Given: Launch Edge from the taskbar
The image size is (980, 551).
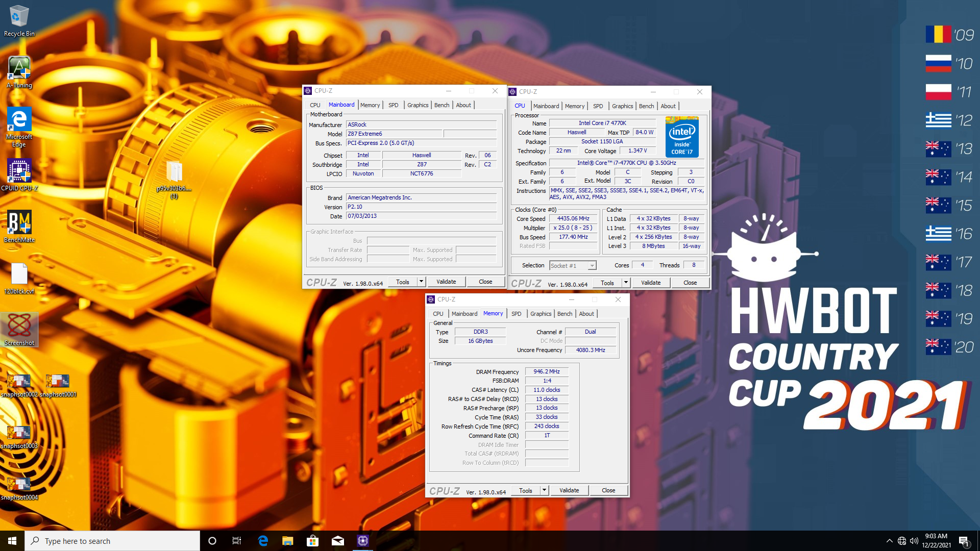Looking at the screenshot, I should point(263,541).
